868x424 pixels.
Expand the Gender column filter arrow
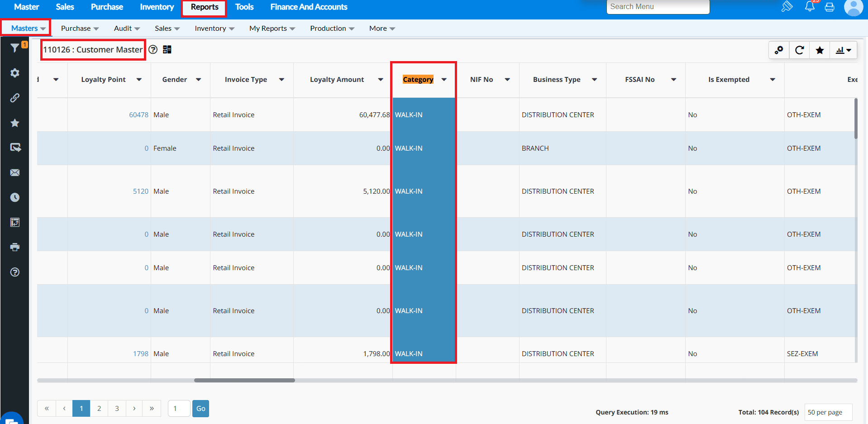tap(198, 80)
